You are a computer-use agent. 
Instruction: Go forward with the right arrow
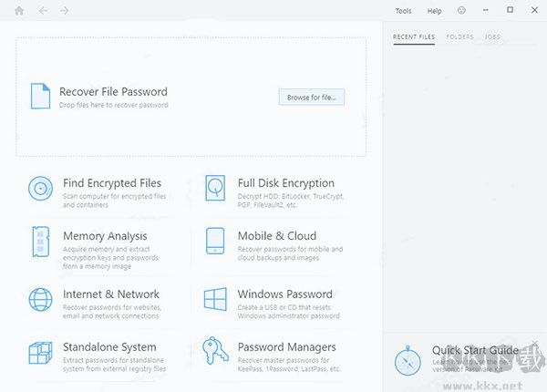click(64, 11)
